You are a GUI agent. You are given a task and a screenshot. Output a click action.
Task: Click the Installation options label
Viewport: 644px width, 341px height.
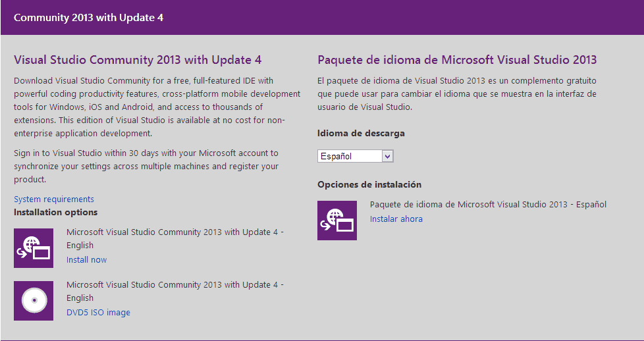click(56, 213)
